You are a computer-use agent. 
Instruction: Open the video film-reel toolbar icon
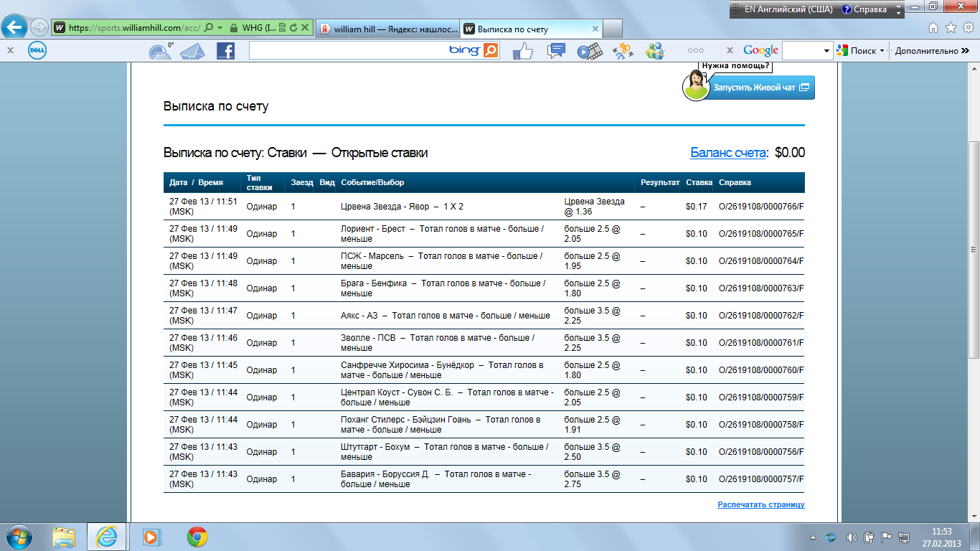[x=589, y=51]
